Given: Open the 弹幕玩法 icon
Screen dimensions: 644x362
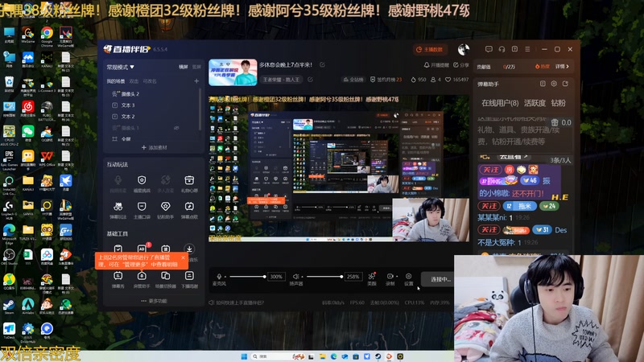Looking at the screenshot, I should pyautogui.click(x=118, y=207).
